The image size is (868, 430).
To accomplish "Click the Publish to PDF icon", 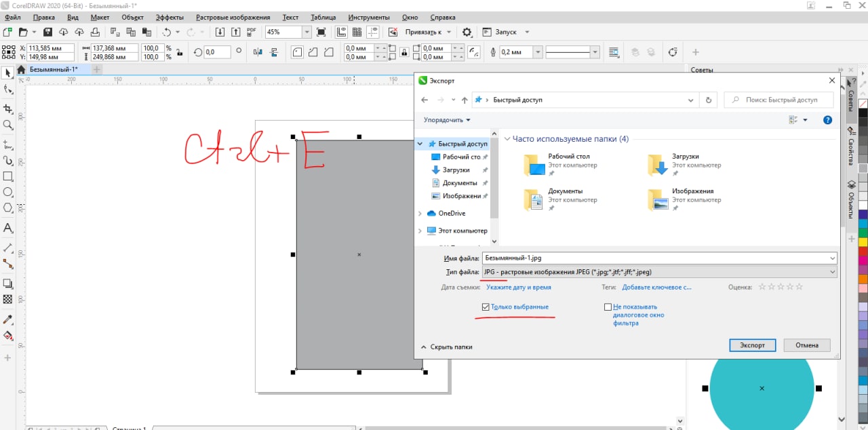I will coord(252,32).
